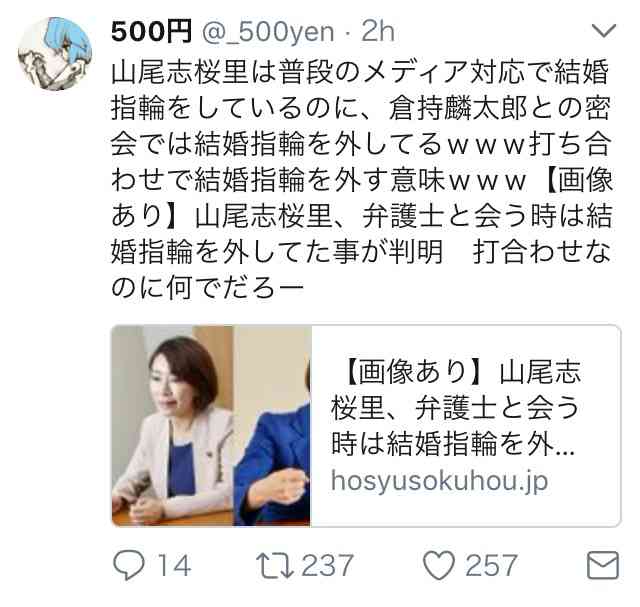
Task: Visit the hosyusokuhou.jp domain link
Action: click(x=439, y=482)
